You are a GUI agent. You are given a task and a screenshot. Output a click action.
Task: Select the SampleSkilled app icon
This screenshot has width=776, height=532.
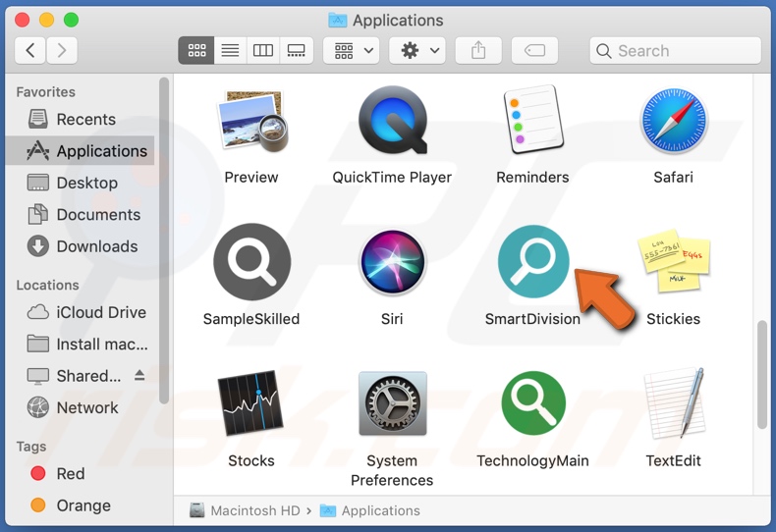coord(251,261)
